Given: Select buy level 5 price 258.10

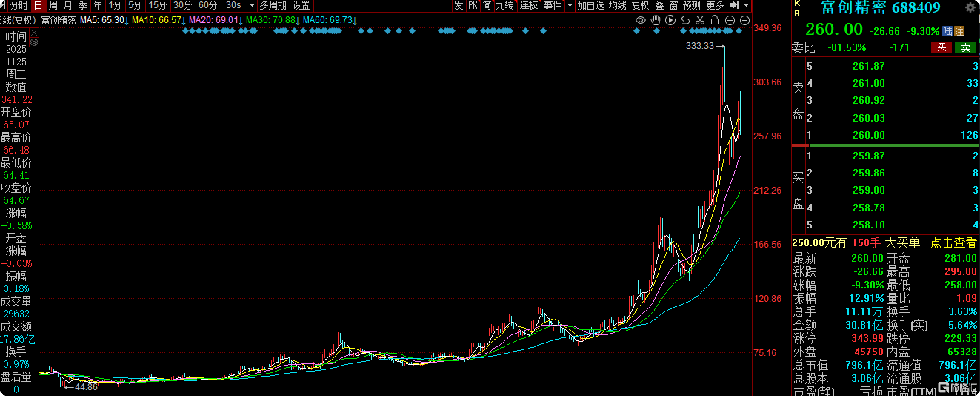Looking at the screenshot, I should 869,225.
